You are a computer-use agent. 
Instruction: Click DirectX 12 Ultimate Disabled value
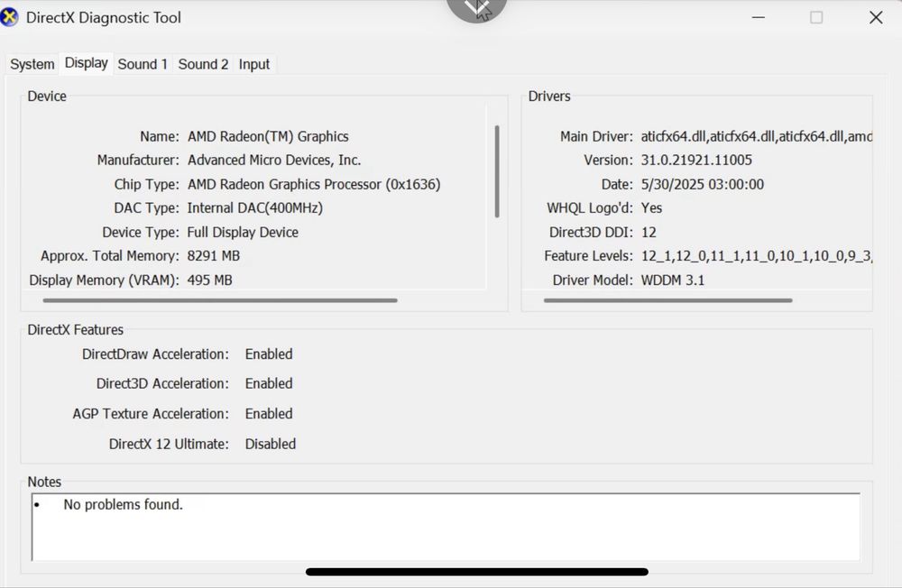pos(271,444)
